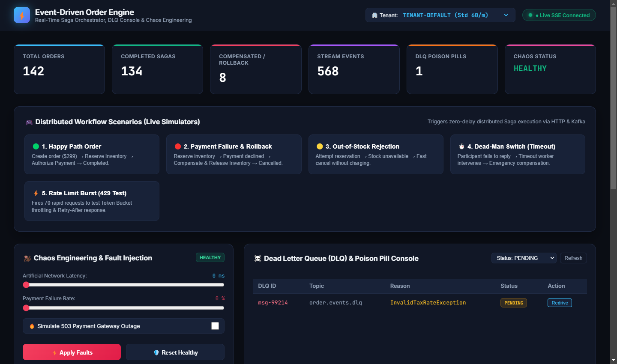This screenshot has height=364, width=617.
Task: Click the Live SSE Connected badge
Action: (559, 15)
